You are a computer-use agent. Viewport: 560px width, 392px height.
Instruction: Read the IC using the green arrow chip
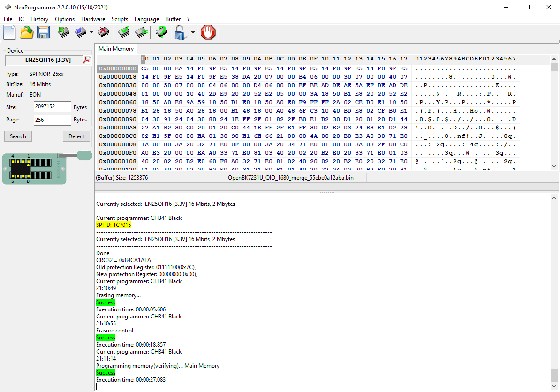tap(64, 32)
